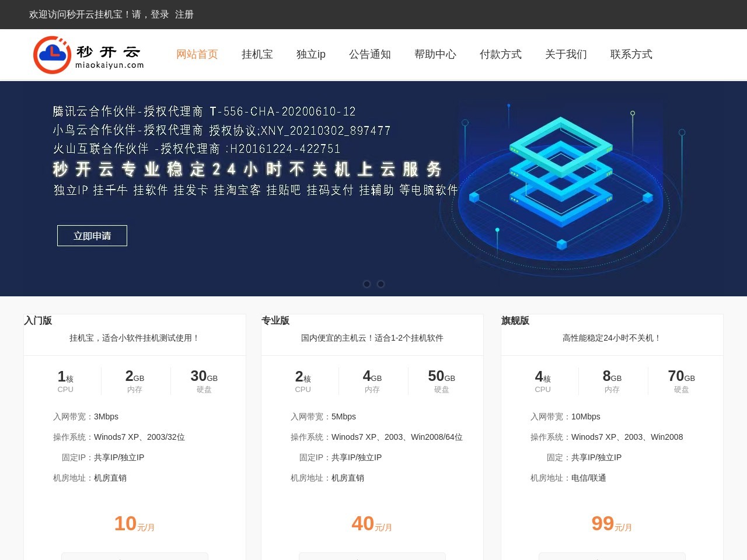Click the 火山互联合作伙伴 banner line

pos(197,149)
